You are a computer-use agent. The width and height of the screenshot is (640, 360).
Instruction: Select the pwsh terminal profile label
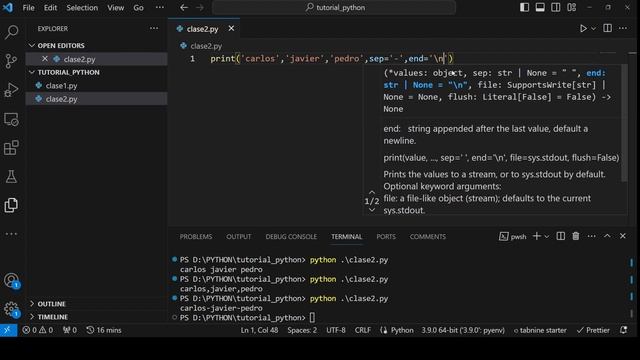click(x=513, y=236)
